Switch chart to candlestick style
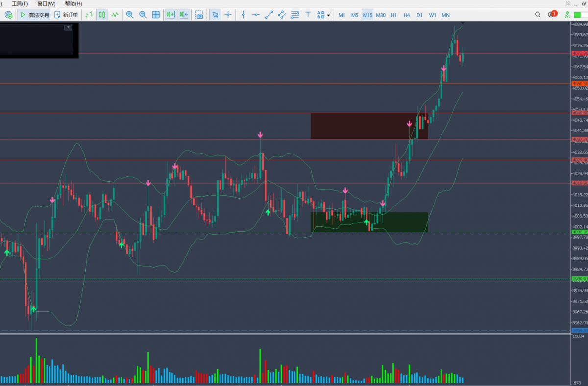The height and width of the screenshot is (386, 588). (x=102, y=15)
